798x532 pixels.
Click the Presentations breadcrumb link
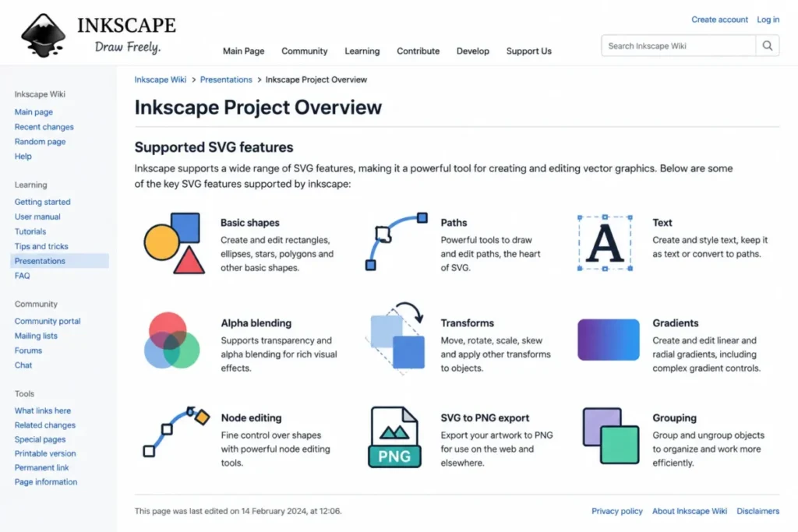pos(226,79)
